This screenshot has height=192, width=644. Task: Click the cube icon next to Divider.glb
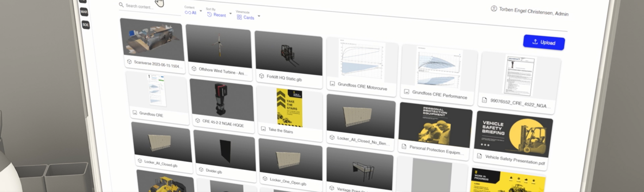tap(200, 170)
